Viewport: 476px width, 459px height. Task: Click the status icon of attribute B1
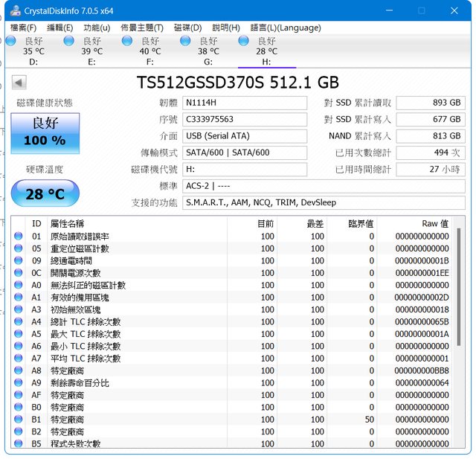[x=18, y=420]
